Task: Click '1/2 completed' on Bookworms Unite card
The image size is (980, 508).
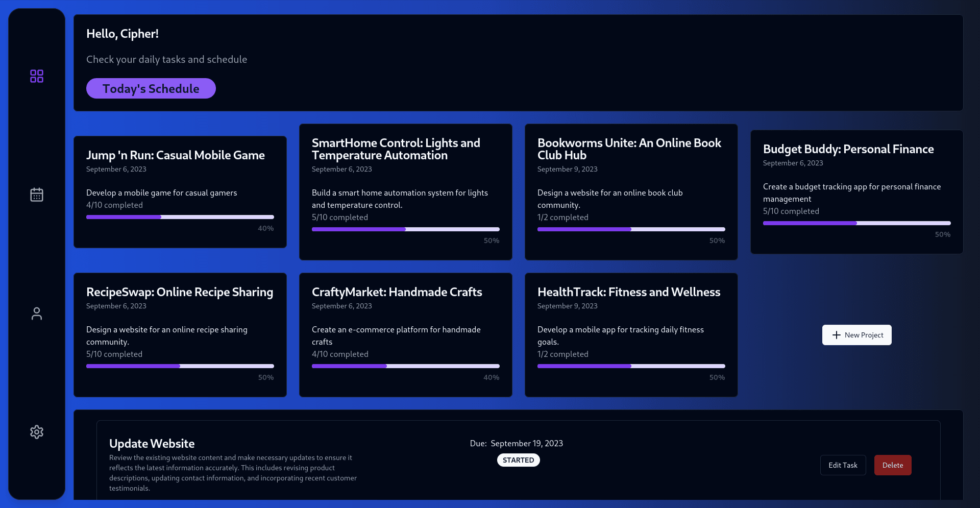Action: 563,217
